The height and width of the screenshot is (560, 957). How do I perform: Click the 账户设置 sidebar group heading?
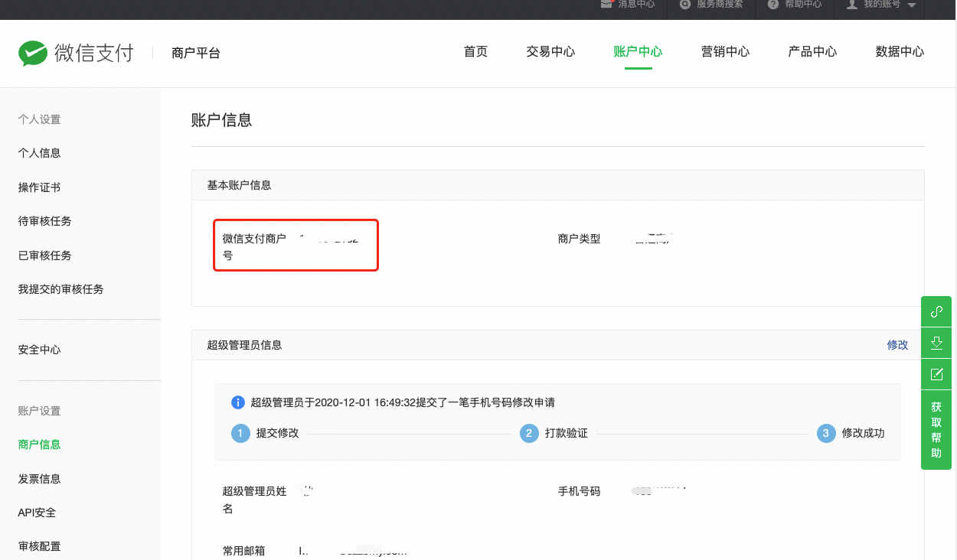point(40,411)
